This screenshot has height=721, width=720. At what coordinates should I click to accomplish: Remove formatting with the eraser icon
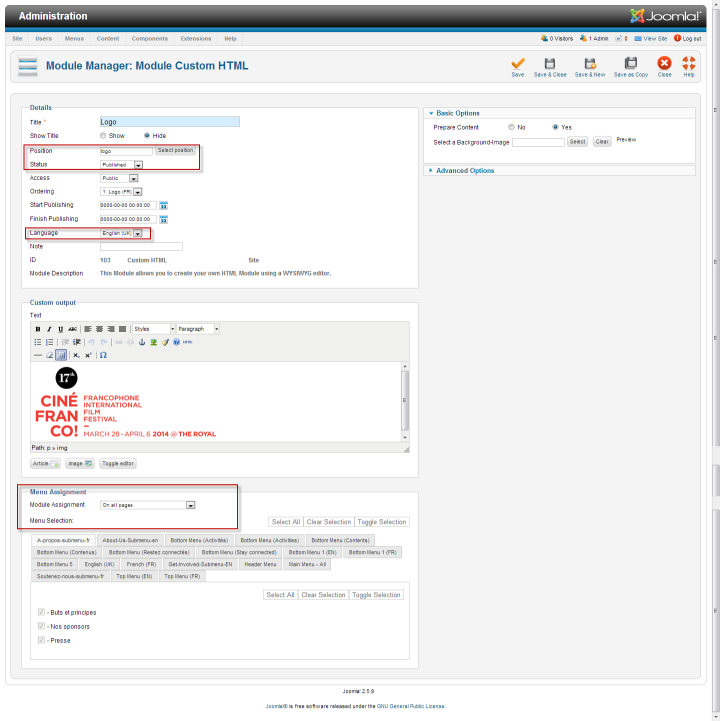(49, 355)
